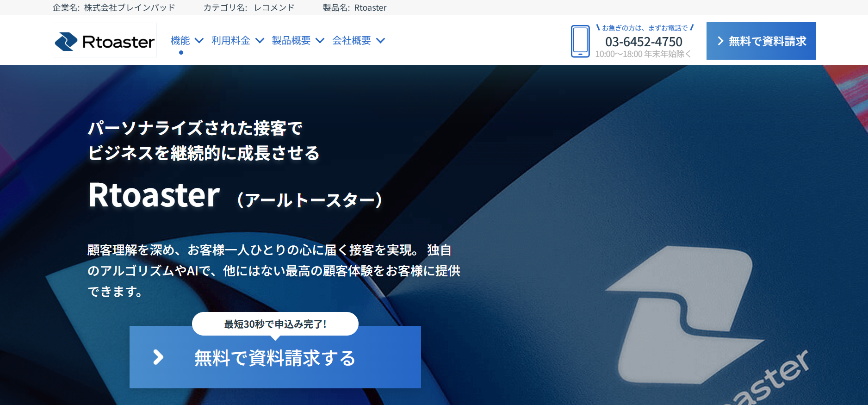Screen dimensions: 868x405
Task: Open the 機能 menu item
Action: (x=180, y=41)
